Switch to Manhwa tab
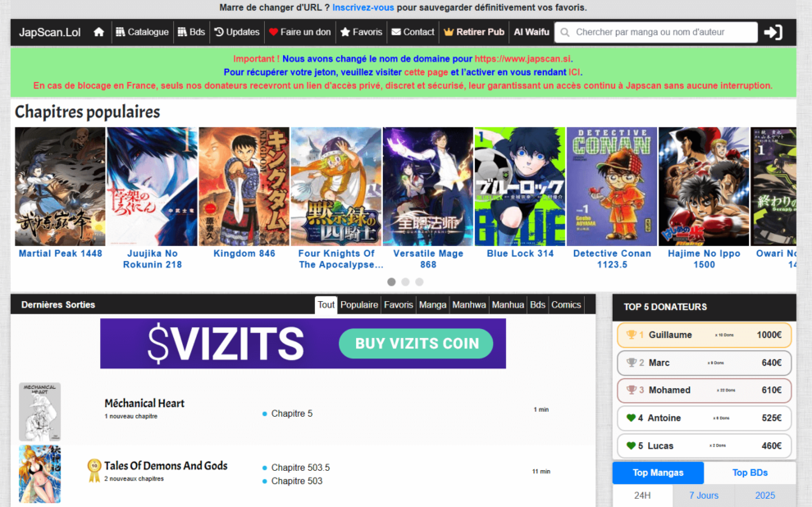812x507 pixels. pyautogui.click(x=468, y=305)
